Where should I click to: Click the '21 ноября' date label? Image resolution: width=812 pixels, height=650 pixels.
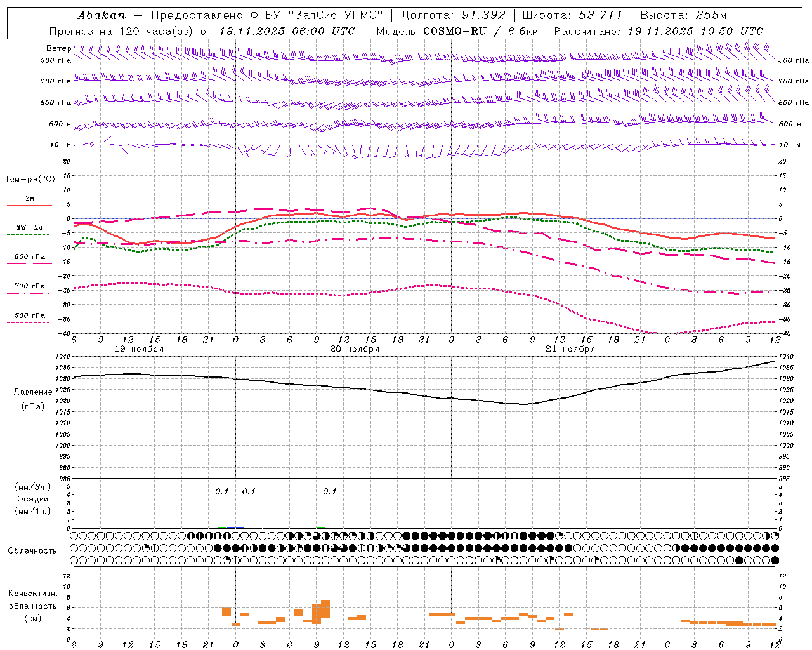point(570,349)
